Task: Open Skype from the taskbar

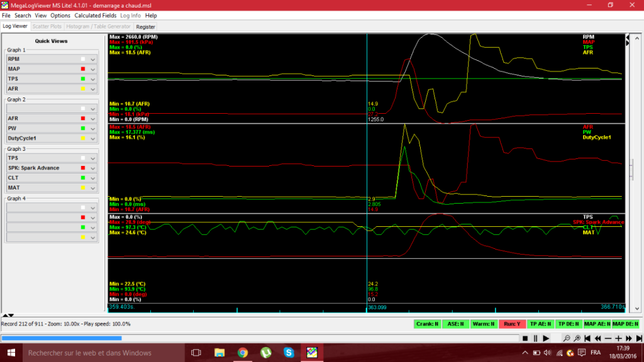Action: click(289, 353)
